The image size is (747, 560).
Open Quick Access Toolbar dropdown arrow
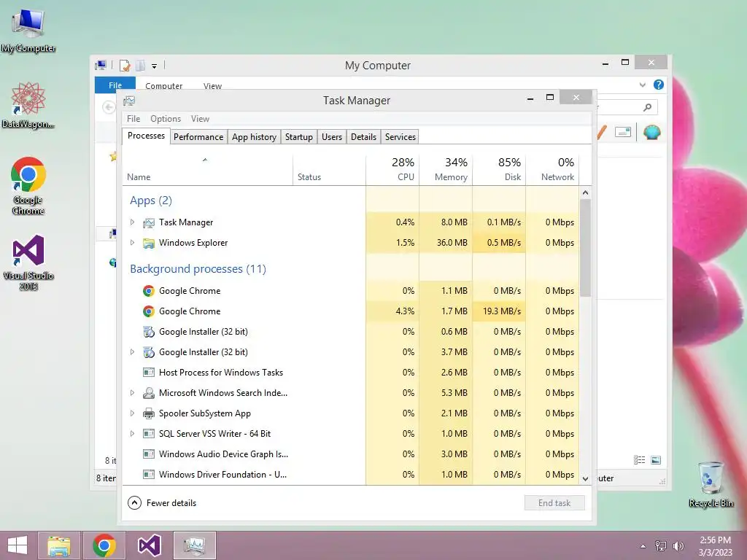point(154,66)
